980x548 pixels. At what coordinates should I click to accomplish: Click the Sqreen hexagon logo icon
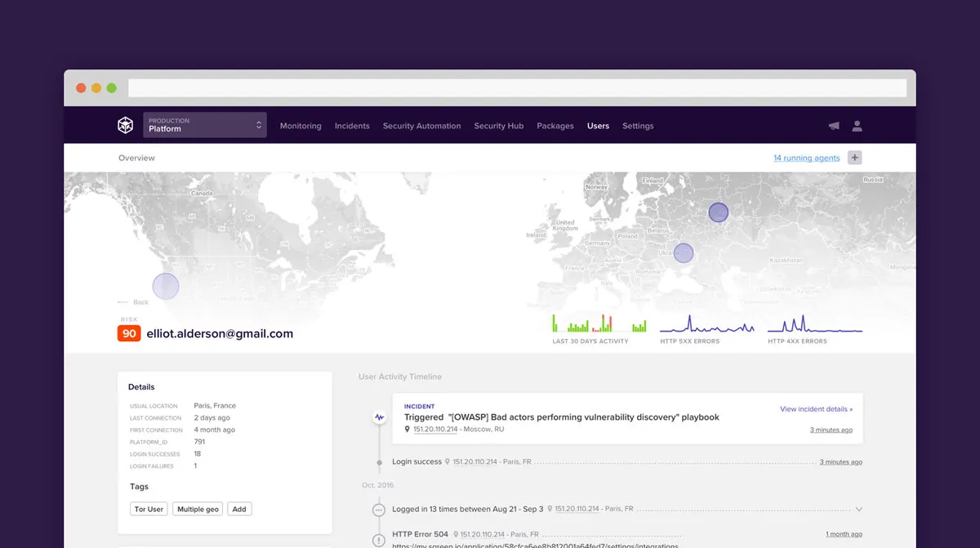point(125,125)
